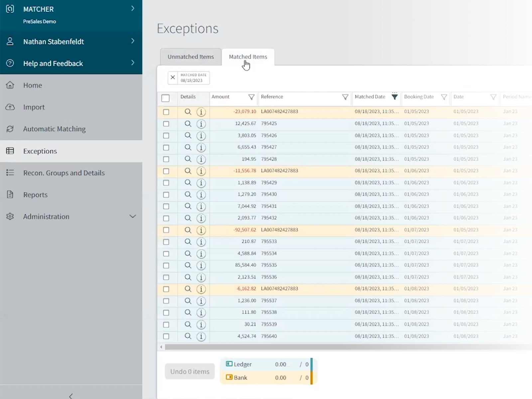Toggle the select-all checkbox in table header
Viewport: 532px width, 399px height.
tap(165, 98)
